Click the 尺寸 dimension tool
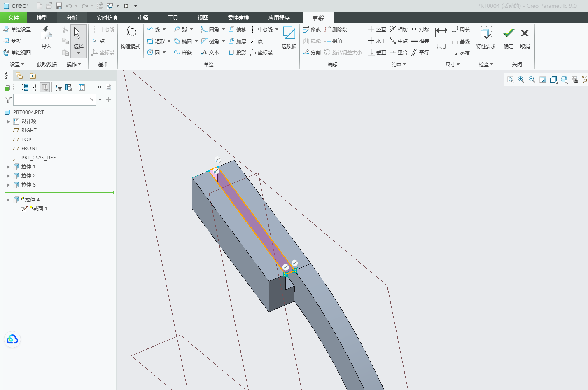The height and width of the screenshot is (390, 588). (x=441, y=38)
